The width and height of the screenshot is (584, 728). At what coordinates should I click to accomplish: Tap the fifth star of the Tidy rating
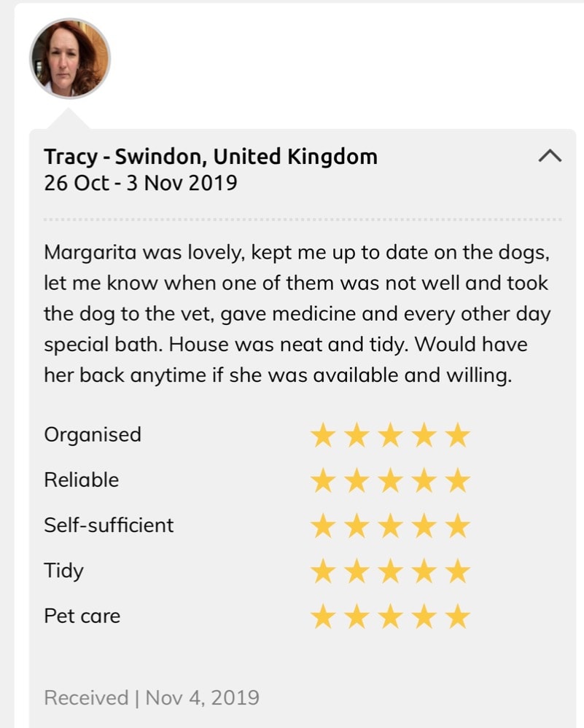click(x=458, y=571)
